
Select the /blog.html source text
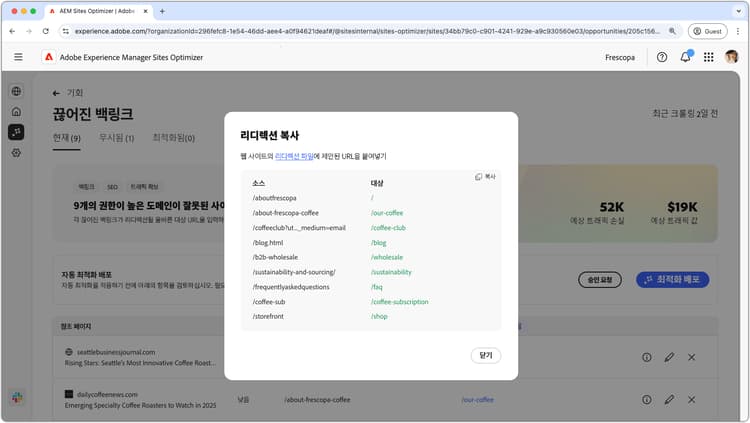point(268,243)
